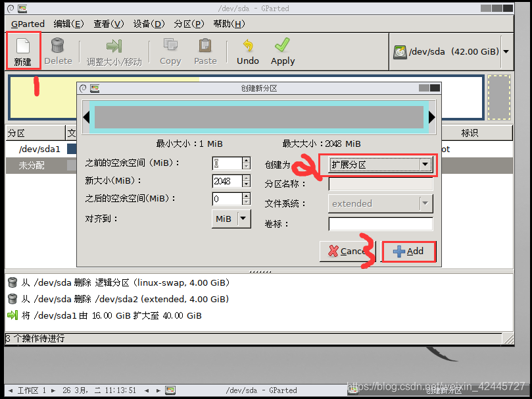Click the Add button
The image size is (532, 399).
tap(408, 252)
